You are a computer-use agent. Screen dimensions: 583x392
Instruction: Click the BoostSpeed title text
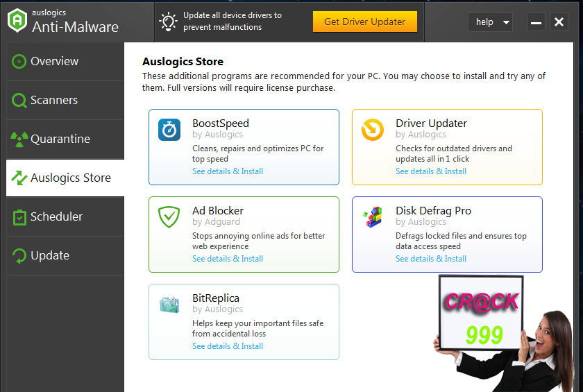[x=221, y=123]
